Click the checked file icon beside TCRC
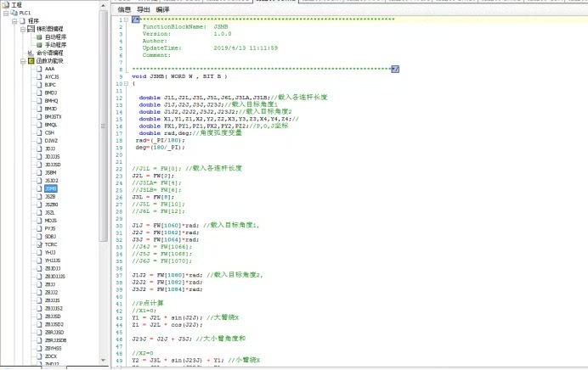 click(x=39, y=244)
